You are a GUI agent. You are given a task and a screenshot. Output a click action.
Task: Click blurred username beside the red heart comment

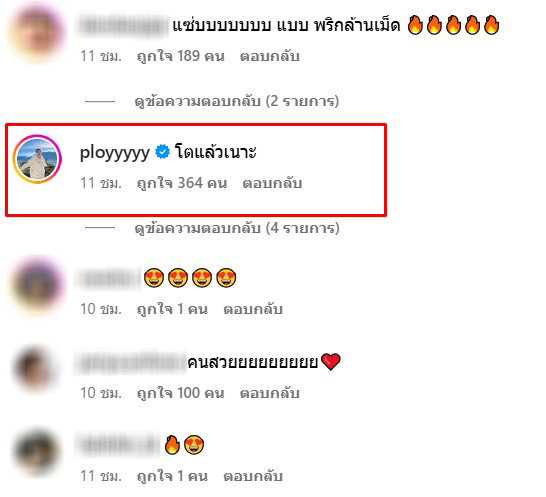tap(131, 363)
